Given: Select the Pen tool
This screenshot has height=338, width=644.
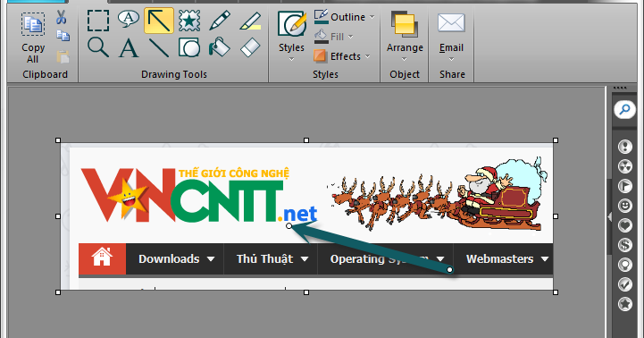Looking at the screenshot, I should pos(220,21).
